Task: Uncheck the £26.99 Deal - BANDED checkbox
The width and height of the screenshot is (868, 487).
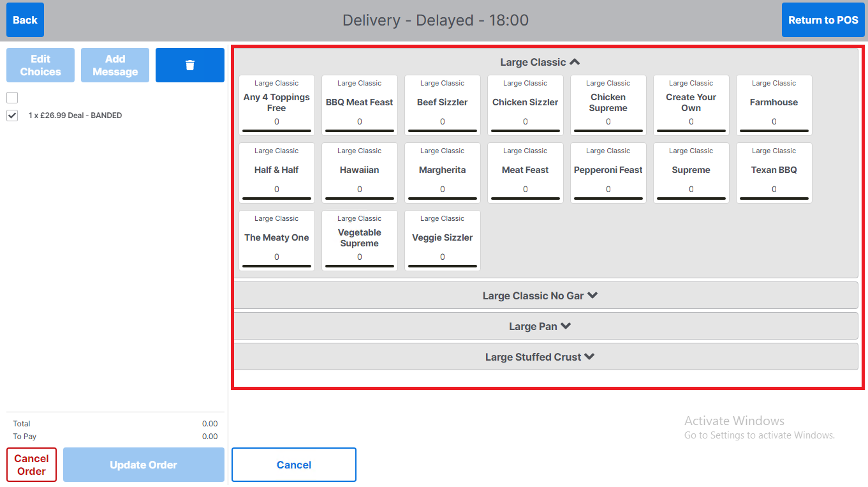Action: [12, 116]
